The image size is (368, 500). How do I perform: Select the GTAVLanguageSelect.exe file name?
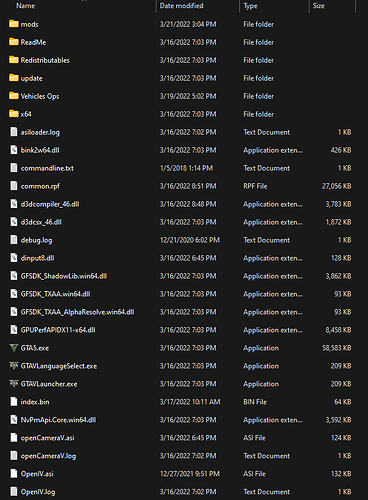tap(59, 366)
